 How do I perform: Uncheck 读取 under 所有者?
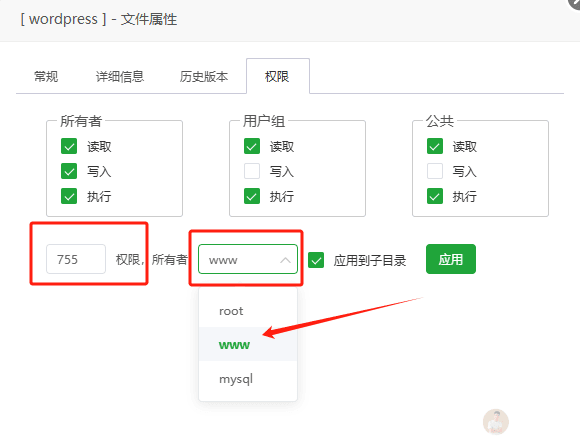(x=69, y=146)
